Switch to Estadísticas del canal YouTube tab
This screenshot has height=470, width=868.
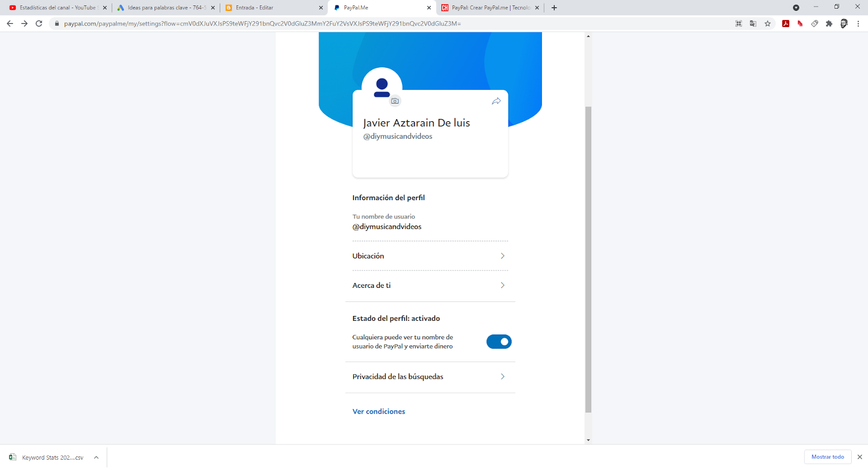coord(56,8)
